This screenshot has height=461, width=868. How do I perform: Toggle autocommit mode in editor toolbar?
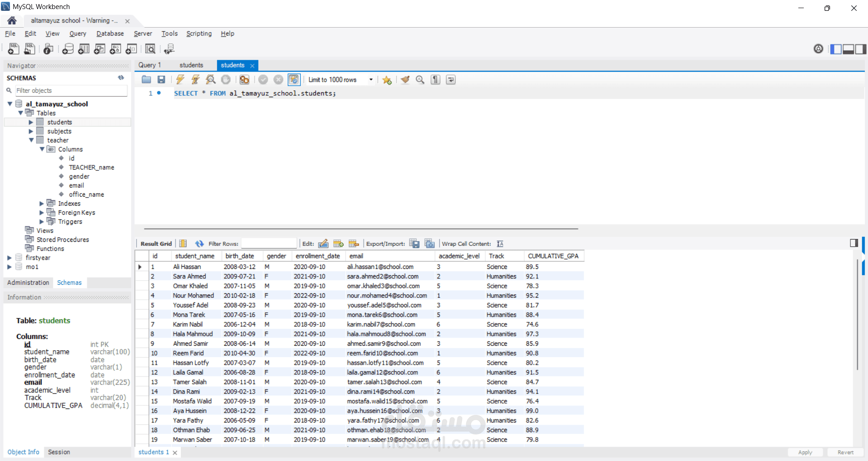point(294,80)
